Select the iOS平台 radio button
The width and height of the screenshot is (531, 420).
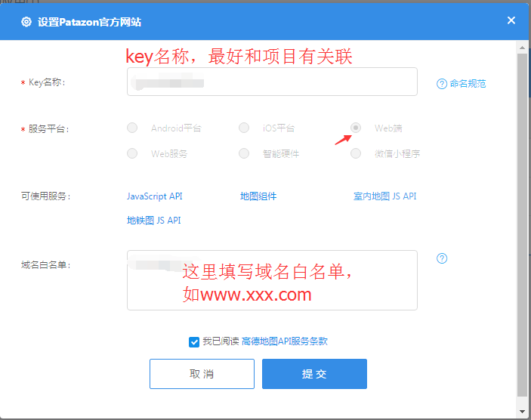[x=244, y=128]
